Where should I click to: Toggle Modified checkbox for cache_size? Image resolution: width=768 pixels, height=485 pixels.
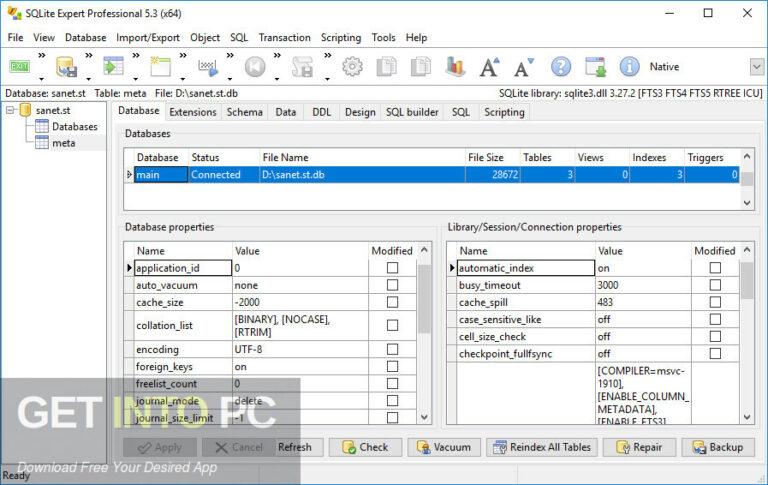point(392,302)
